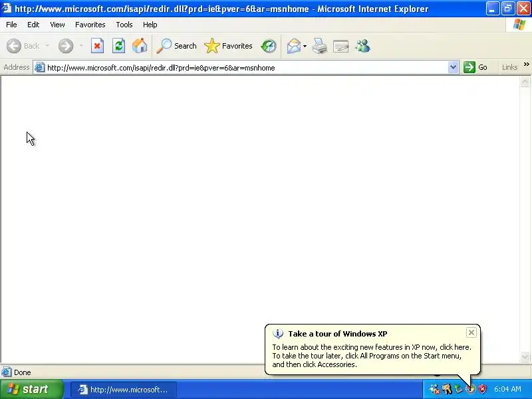Screen dimensions: 532x399
Task: Click the red Security Center shield icon
Action: [x=482, y=389]
